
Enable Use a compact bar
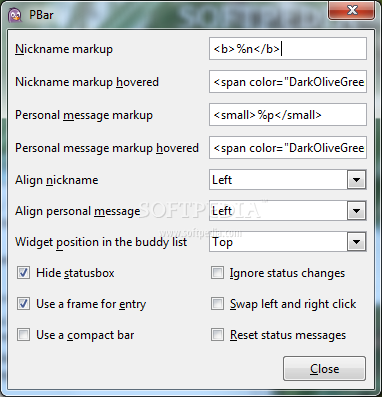(23, 335)
